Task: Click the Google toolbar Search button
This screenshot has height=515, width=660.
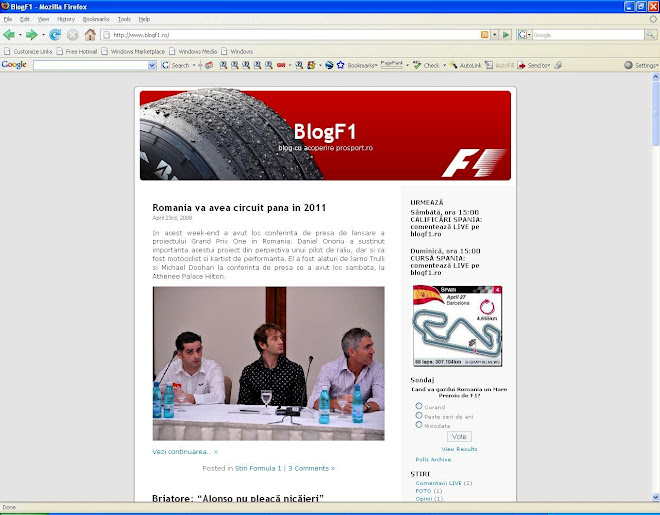Action: [x=176, y=65]
